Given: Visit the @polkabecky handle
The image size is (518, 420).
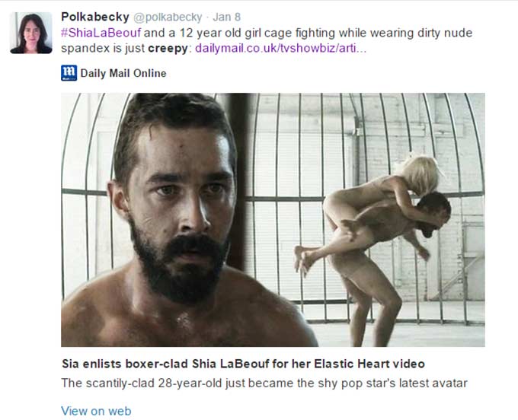Looking at the screenshot, I should click(x=168, y=17).
